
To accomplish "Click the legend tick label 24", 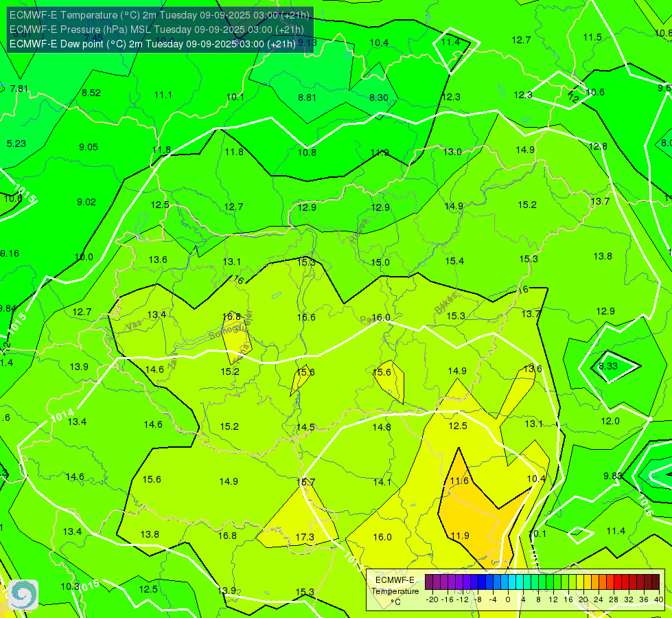I will click(599, 599).
